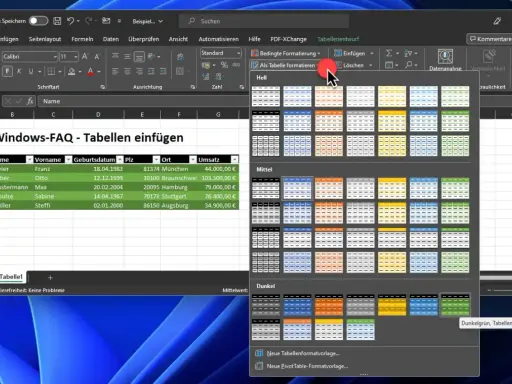
Task: Click the Undo arrow icon
Action: coord(70,21)
